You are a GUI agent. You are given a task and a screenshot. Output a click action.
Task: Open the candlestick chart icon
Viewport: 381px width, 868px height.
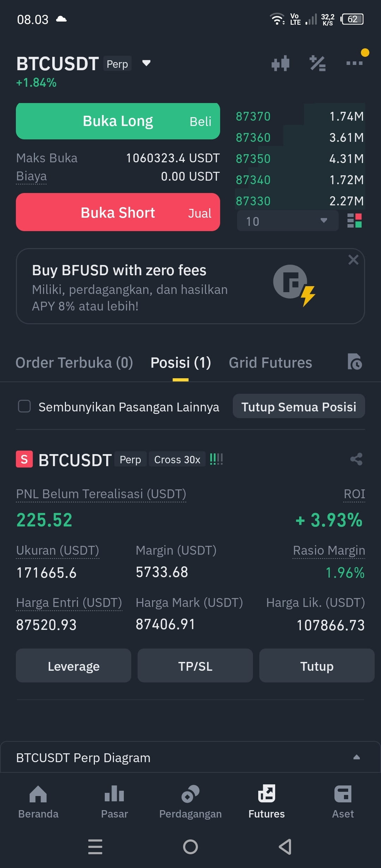click(x=280, y=64)
